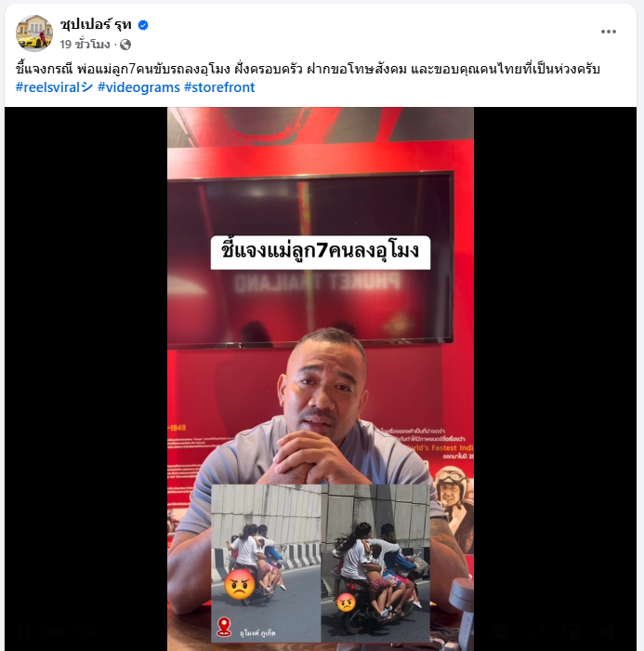Viewport: 644px width, 651px height.
Task: Select the #storefront hashtag
Action: click(x=219, y=87)
